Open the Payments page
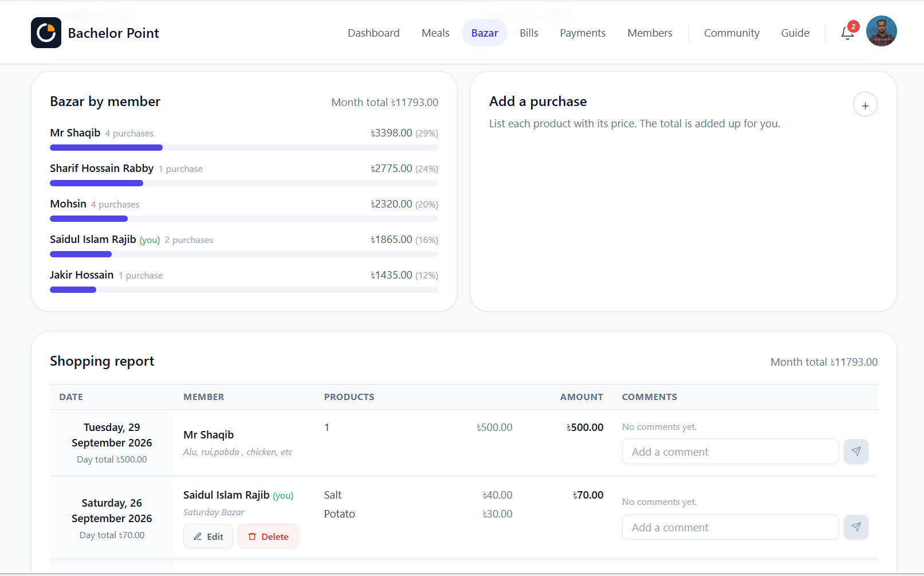Image resolution: width=924 pixels, height=576 pixels. click(x=583, y=33)
